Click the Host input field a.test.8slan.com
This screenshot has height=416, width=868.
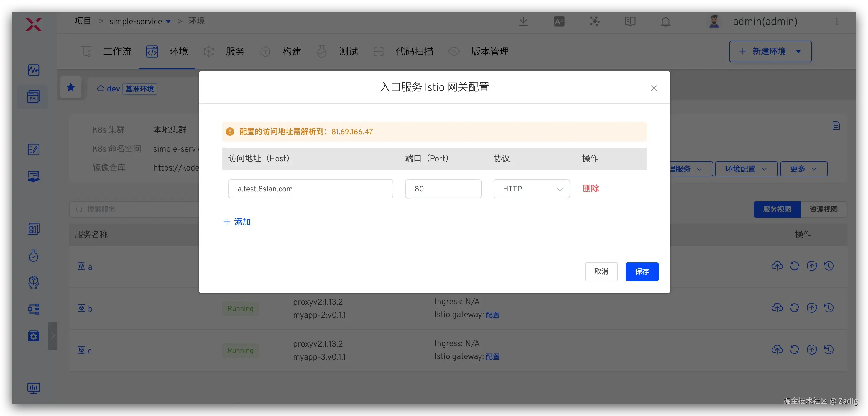(x=310, y=189)
